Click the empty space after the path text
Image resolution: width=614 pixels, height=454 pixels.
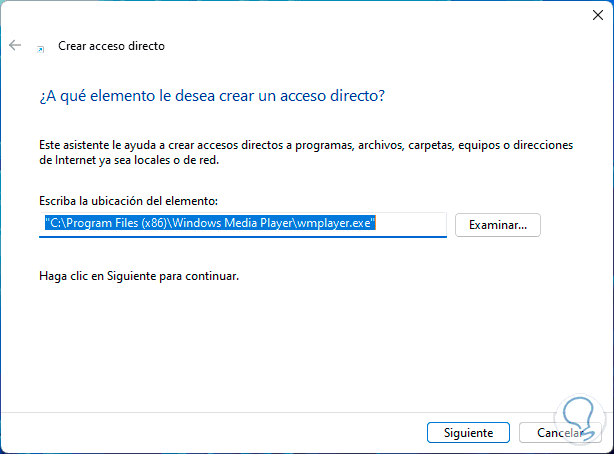410,224
